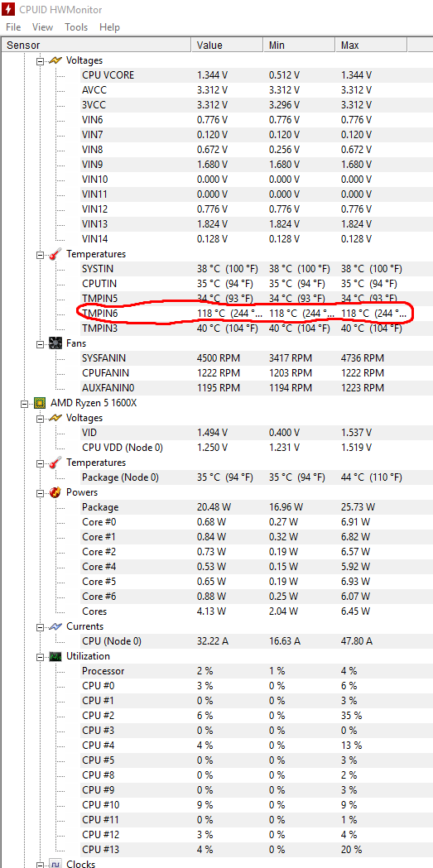Collapse the Currents node
This screenshot has width=433, height=868.
coord(40,627)
